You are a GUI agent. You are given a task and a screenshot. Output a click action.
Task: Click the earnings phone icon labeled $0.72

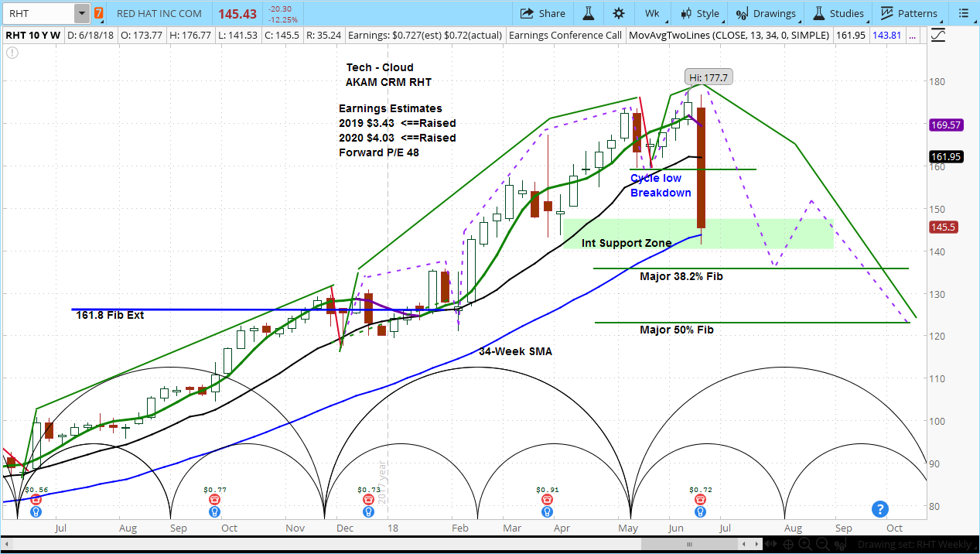coord(700,500)
